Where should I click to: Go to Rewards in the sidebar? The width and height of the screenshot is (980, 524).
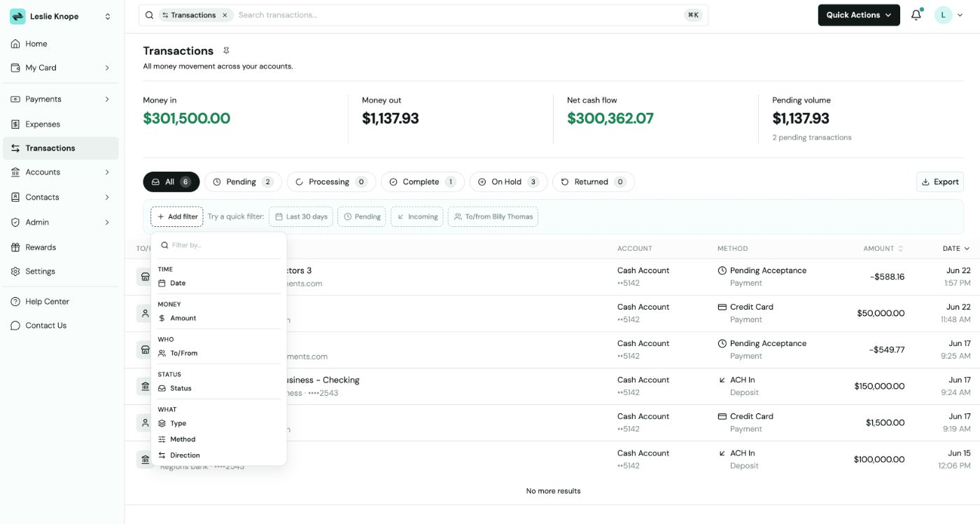(x=61, y=247)
